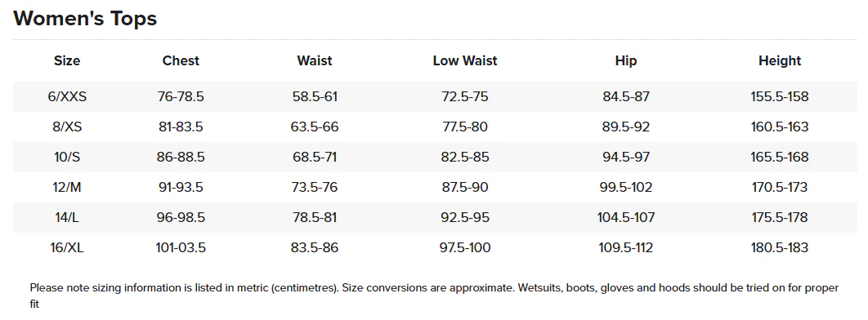The height and width of the screenshot is (320, 868).
Task: Select the Size column header
Action: (67, 60)
